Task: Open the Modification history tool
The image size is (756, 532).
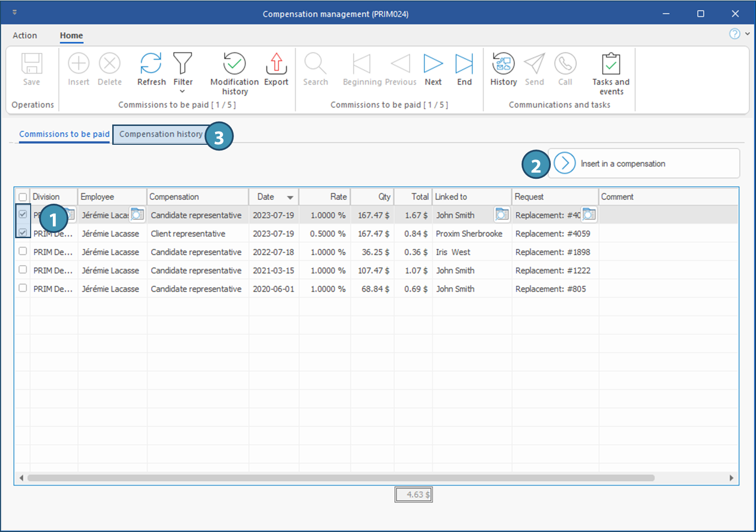Action: pyautogui.click(x=234, y=64)
